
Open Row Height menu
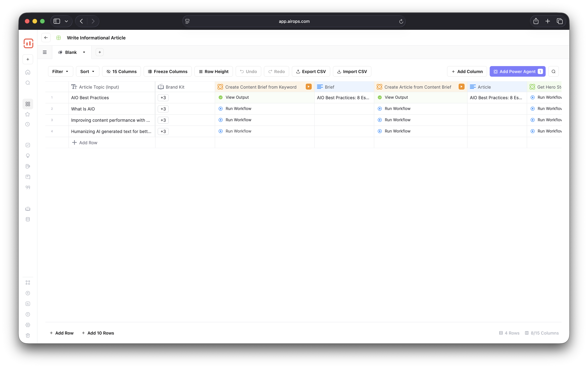click(x=213, y=72)
